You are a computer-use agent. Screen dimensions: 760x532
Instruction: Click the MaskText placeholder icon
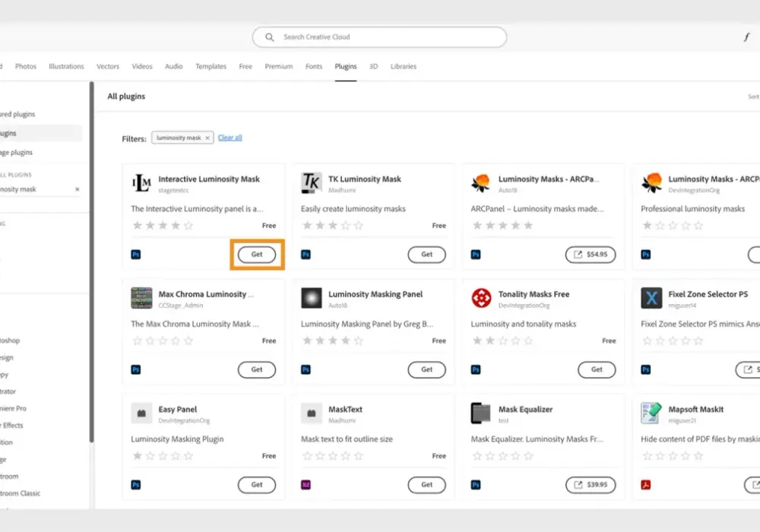coord(311,413)
